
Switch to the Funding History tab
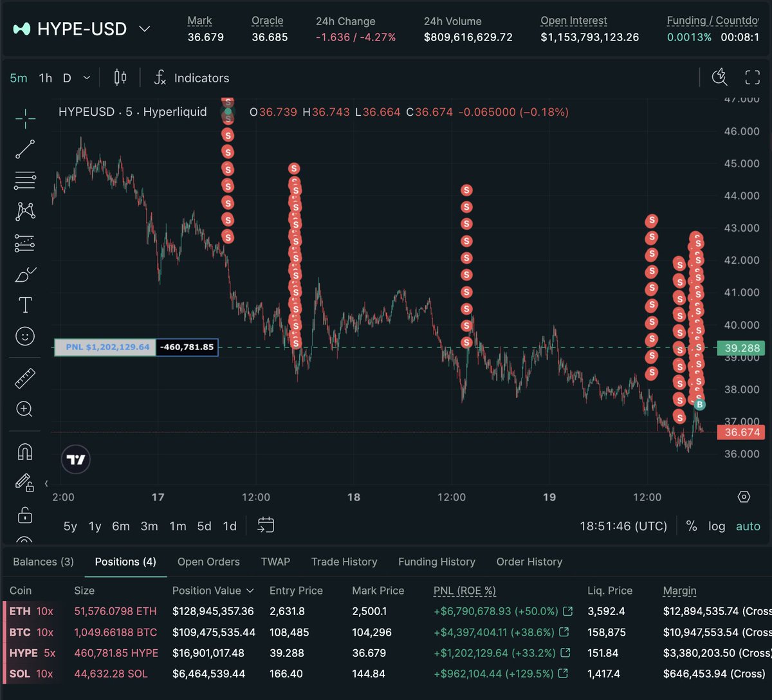click(437, 562)
